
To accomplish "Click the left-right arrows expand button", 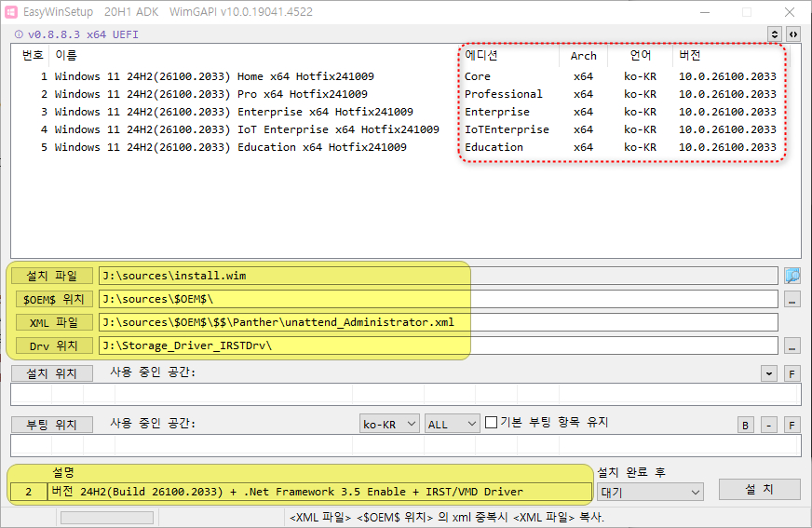I will (792, 34).
